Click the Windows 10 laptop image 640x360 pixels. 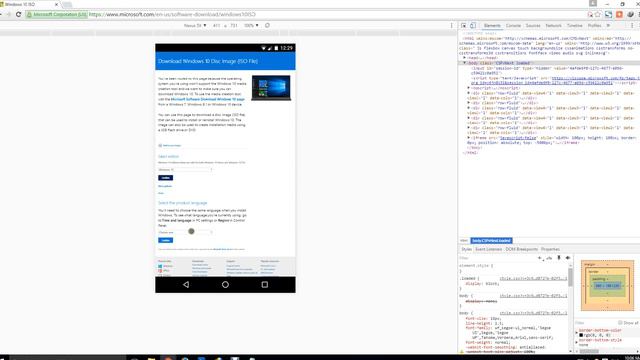[271, 88]
